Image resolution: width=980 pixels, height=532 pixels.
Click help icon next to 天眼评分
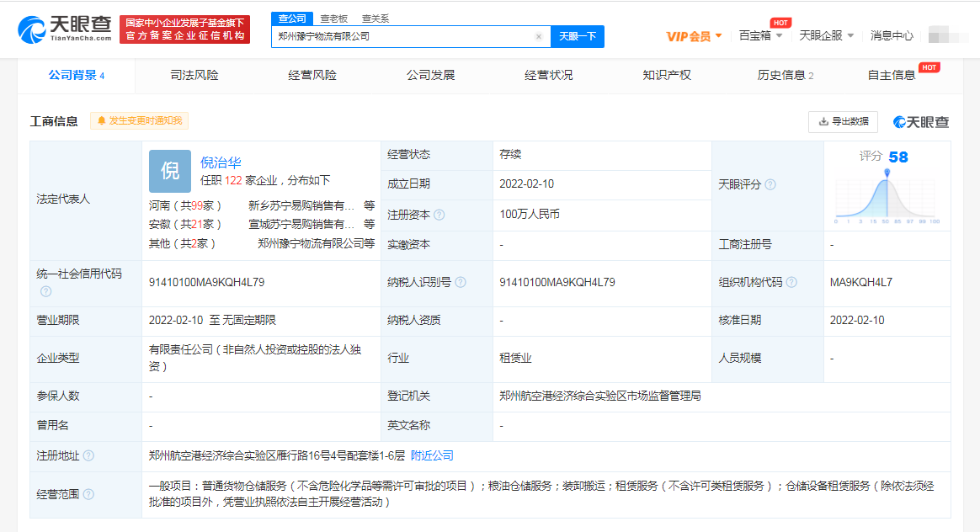coord(770,184)
